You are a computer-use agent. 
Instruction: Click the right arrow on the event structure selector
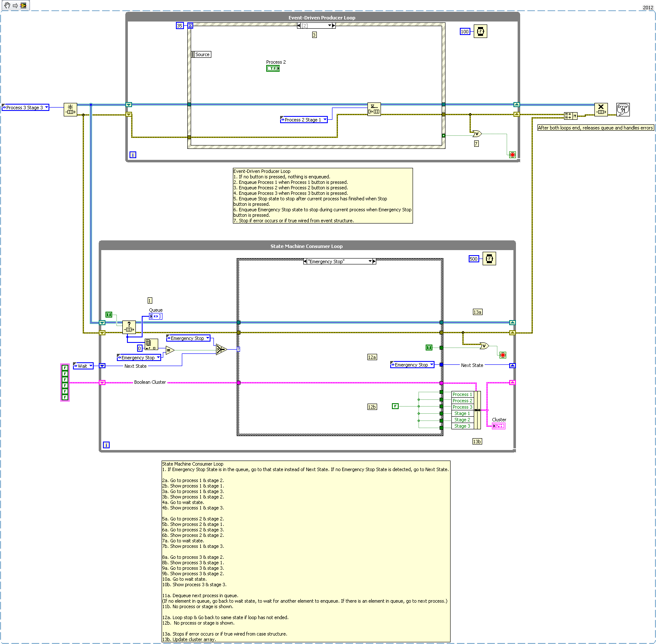coord(334,25)
